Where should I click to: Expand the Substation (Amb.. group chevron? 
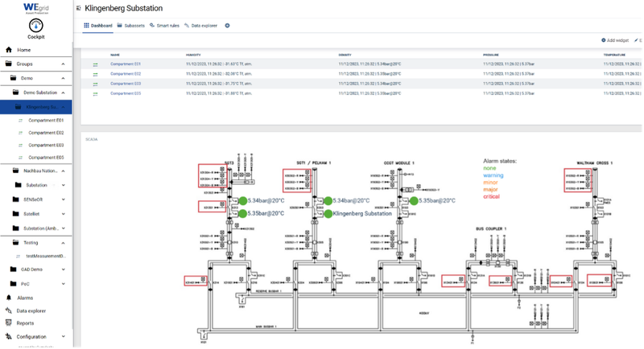coord(64,228)
